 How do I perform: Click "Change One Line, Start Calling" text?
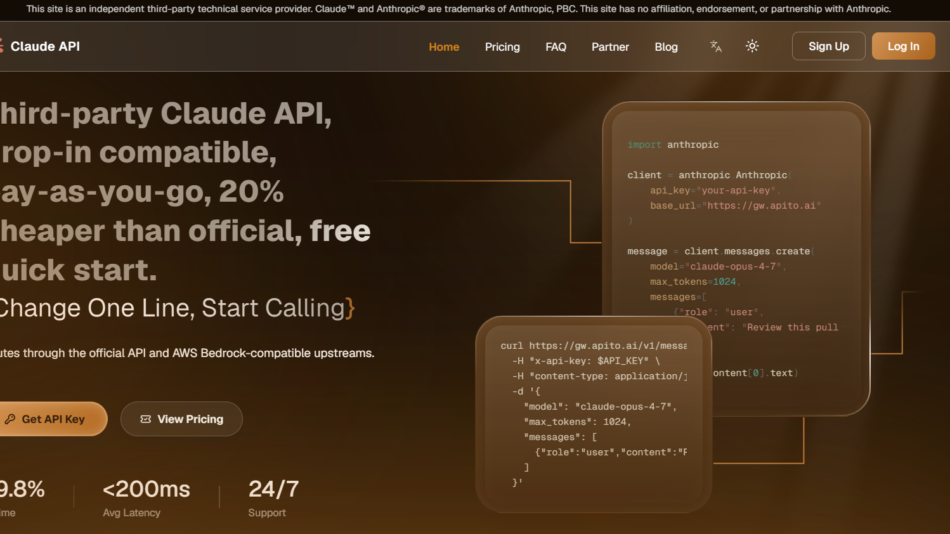[x=176, y=308]
